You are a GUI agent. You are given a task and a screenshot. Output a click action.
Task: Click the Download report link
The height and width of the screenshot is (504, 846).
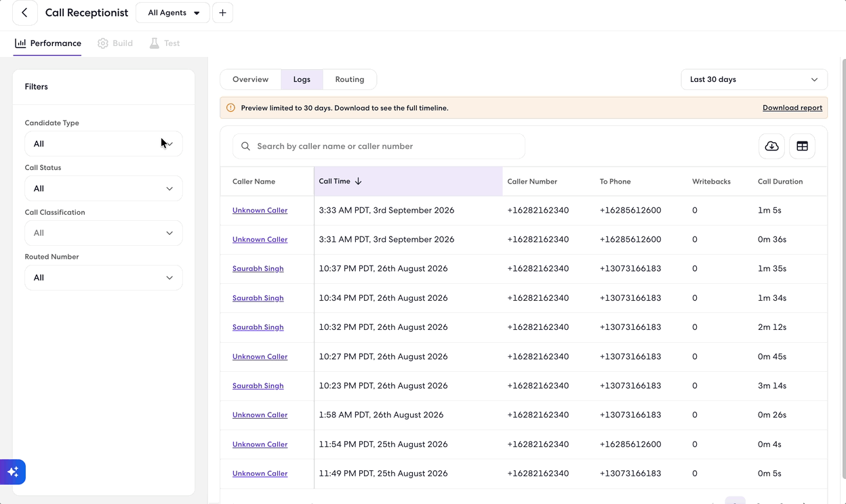point(792,108)
